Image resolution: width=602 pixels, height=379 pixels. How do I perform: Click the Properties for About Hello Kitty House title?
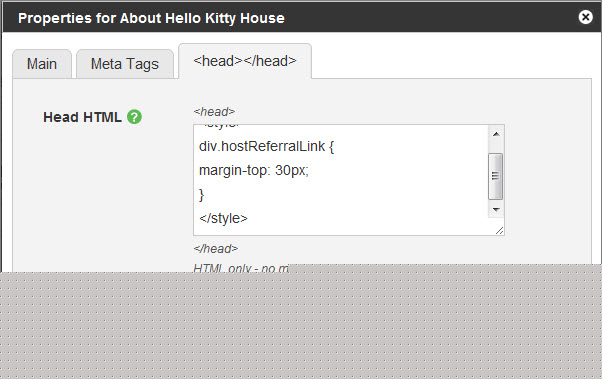click(x=151, y=18)
